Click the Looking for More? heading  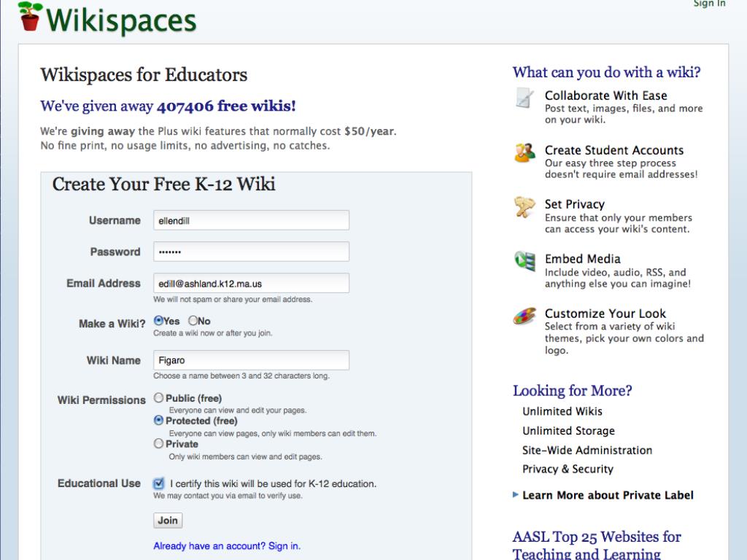[572, 391]
